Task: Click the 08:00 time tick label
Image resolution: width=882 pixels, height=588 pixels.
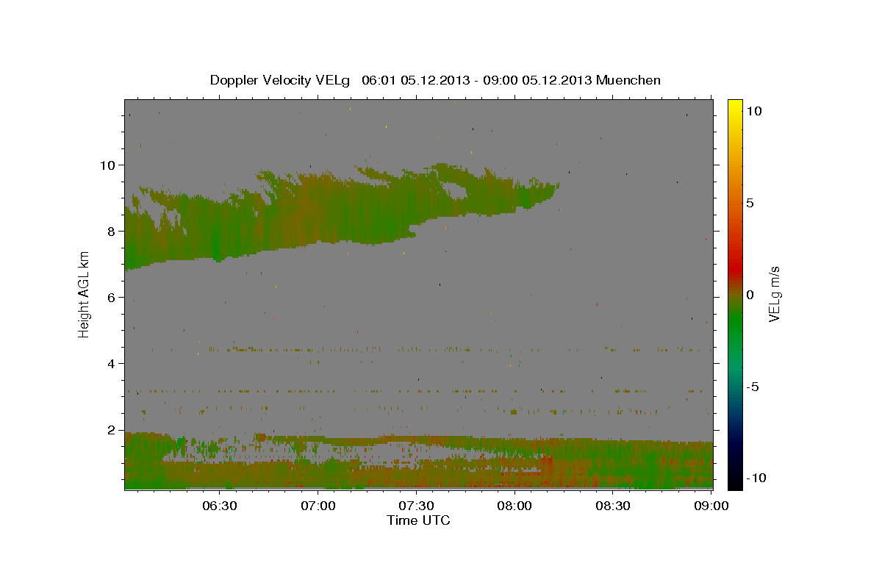Action: pos(514,506)
